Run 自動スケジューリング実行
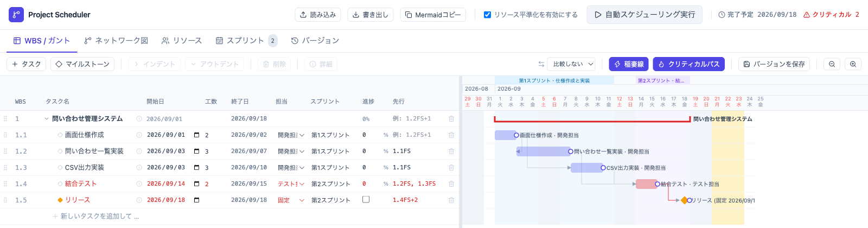Screen dimensions: 868x228 click(644, 15)
